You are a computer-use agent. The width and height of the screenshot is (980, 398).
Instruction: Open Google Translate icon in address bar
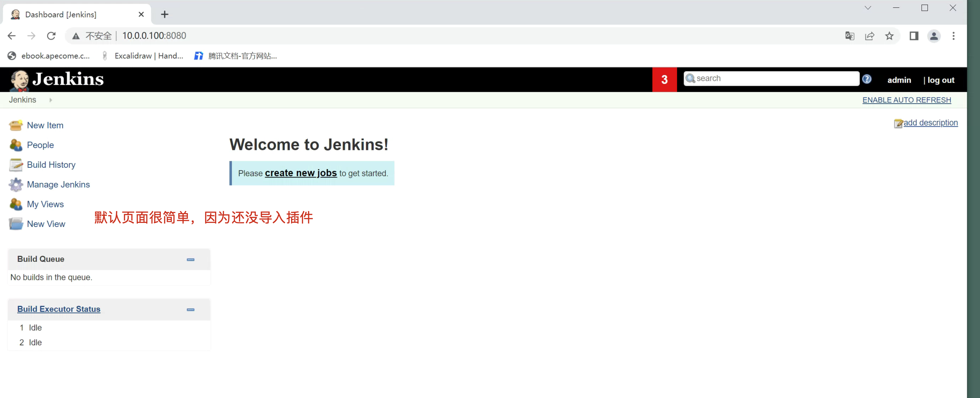pyautogui.click(x=849, y=36)
